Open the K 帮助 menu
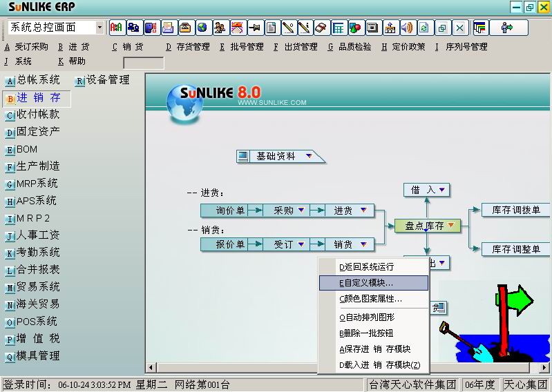Viewport: 552px width, 392px height. (x=72, y=61)
